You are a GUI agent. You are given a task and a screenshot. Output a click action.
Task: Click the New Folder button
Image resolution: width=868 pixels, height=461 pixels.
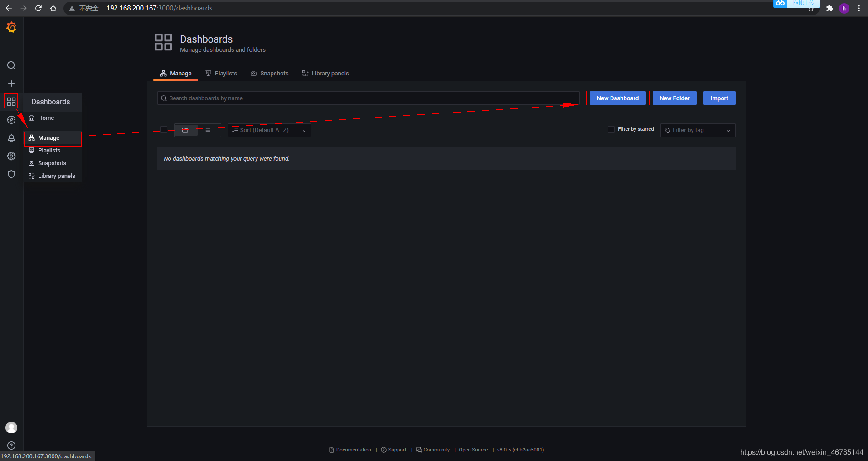(x=674, y=98)
